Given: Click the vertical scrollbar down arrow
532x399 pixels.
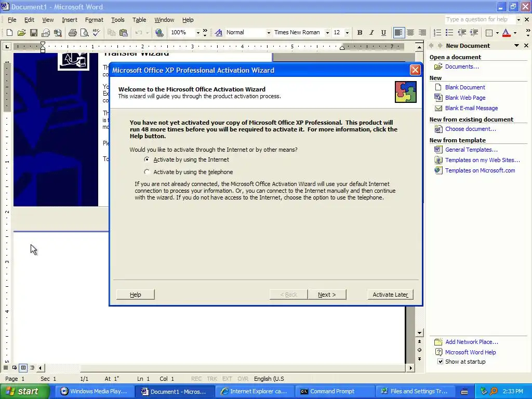Looking at the screenshot, I should coord(419,333).
